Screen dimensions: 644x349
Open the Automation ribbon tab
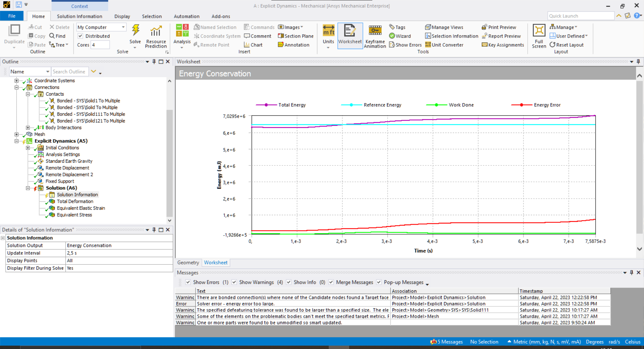point(186,16)
